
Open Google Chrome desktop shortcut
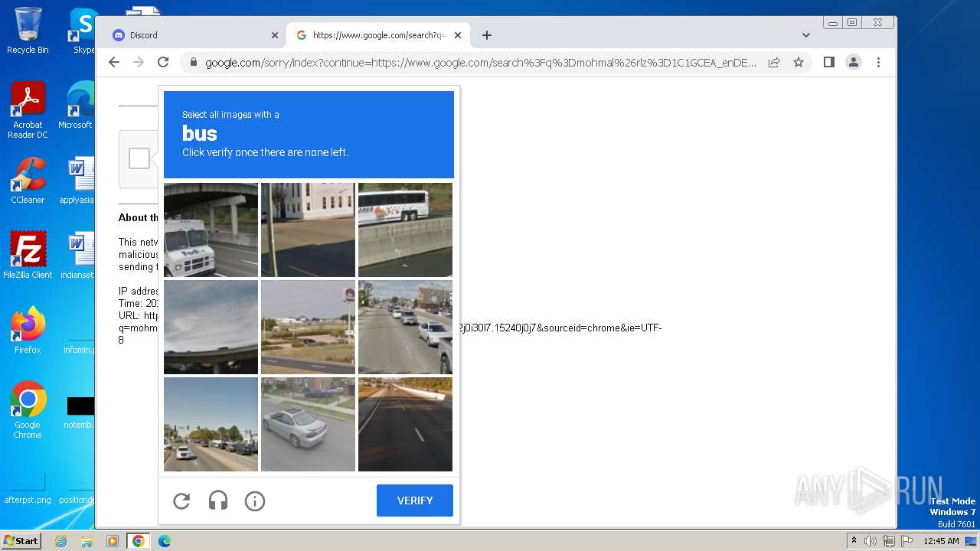28,410
